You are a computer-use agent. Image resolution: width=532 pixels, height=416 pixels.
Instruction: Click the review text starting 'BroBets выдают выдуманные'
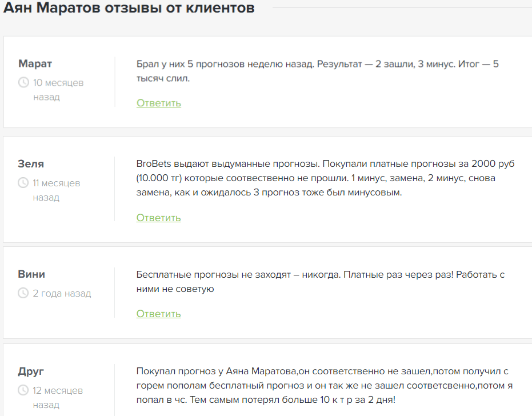[325, 178]
